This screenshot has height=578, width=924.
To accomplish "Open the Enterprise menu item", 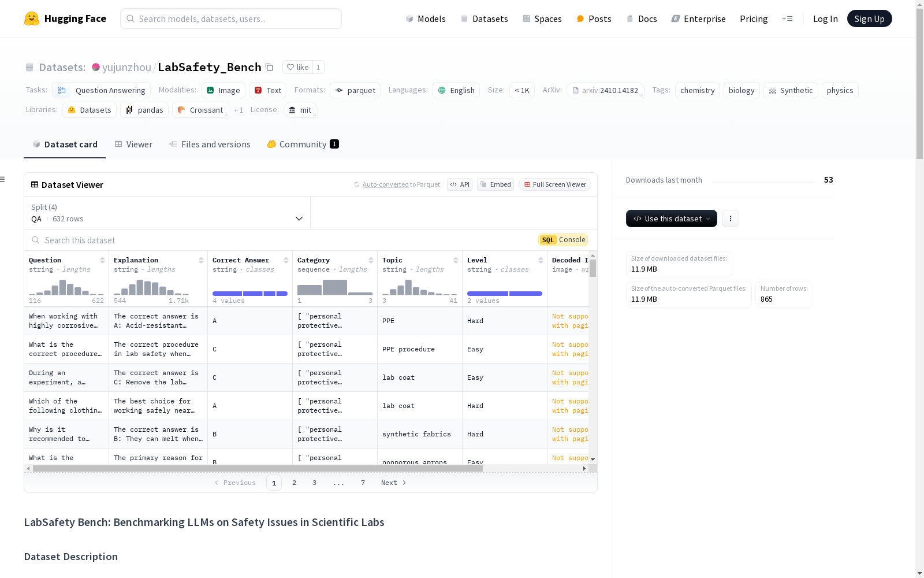I will coord(699,18).
